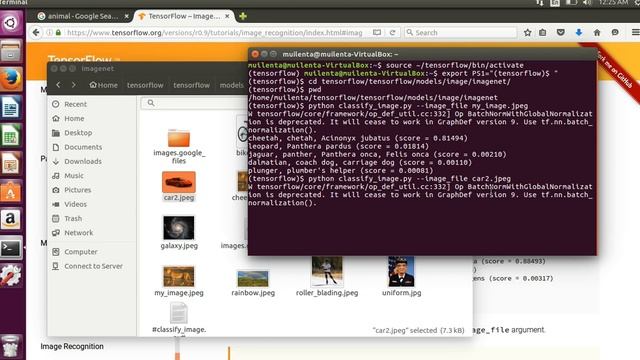Select galaxy.jpeg file thumbnail
This screenshot has height=360, width=640.
pyautogui.click(x=179, y=227)
